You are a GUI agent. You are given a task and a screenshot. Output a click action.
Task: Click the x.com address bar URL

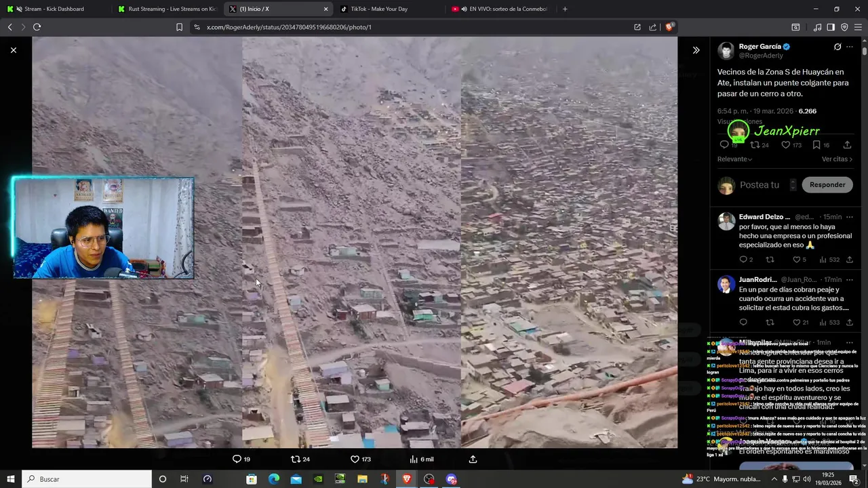tap(289, 27)
